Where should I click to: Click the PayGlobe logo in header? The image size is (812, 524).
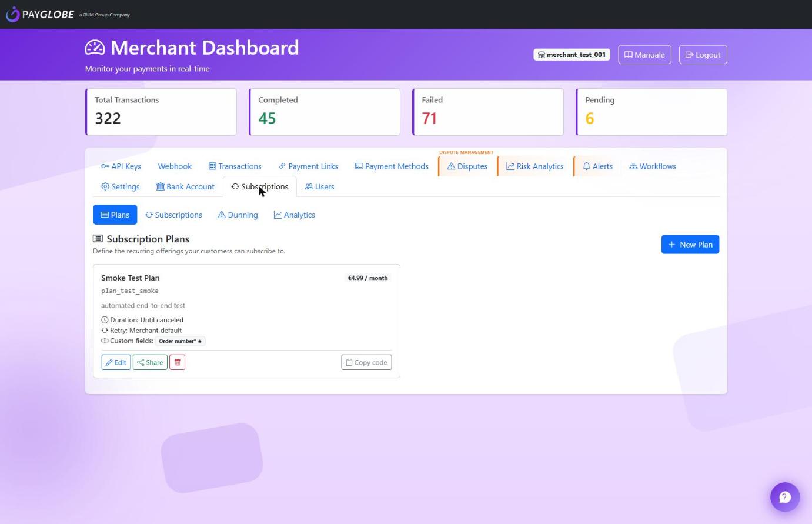(39, 14)
